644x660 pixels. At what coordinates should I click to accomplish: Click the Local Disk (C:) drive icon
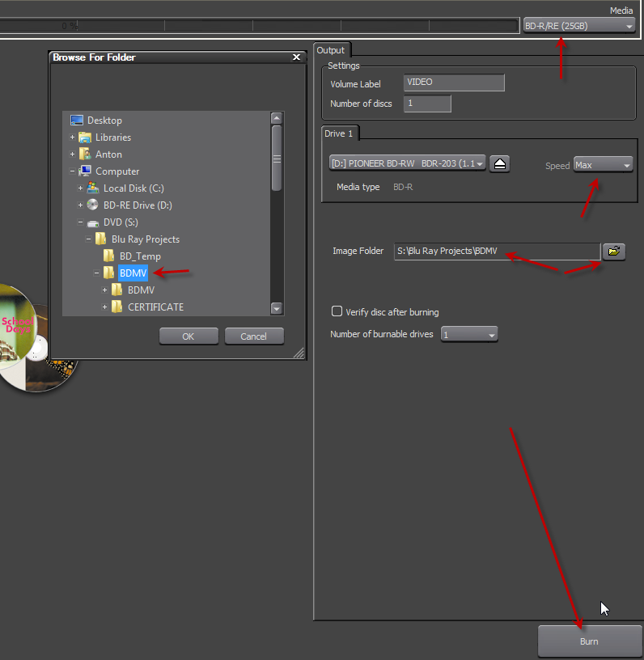(93, 188)
